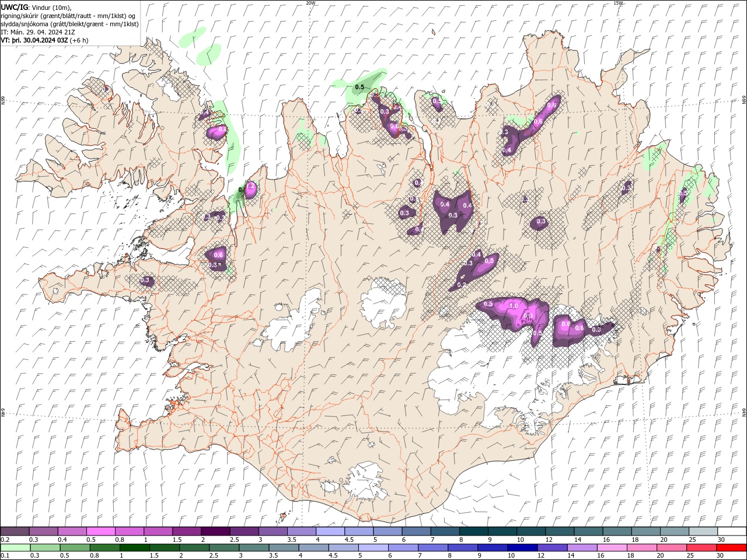The width and height of the screenshot is (747, 560).
Task: Click the '0.1' label under the lower legend row
Action: coord(5,555)
